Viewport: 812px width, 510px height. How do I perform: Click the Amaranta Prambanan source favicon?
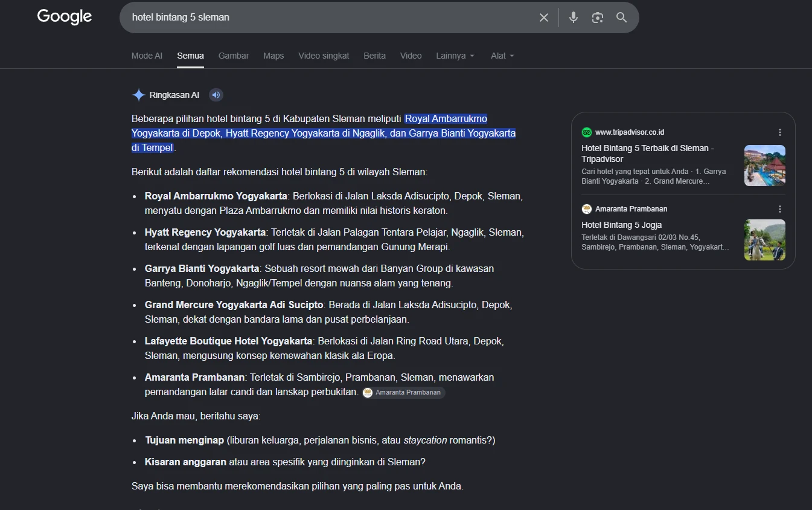coord(587,209)
